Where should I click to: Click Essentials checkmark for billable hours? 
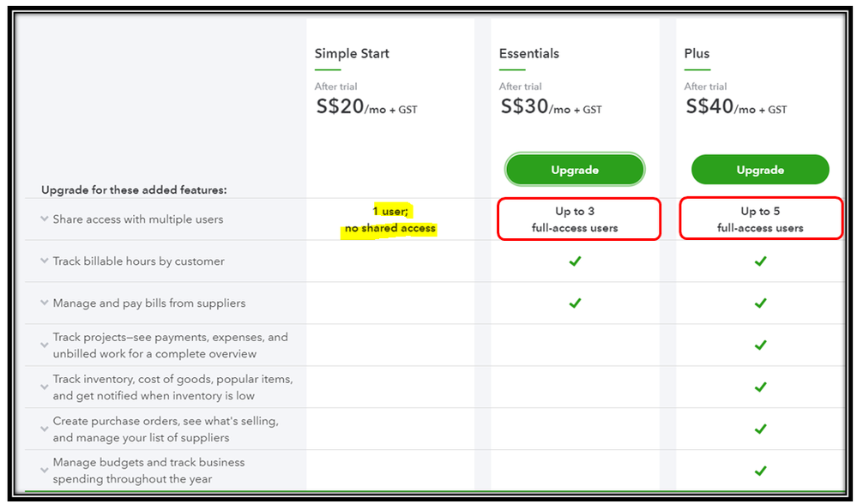(575, 261)
